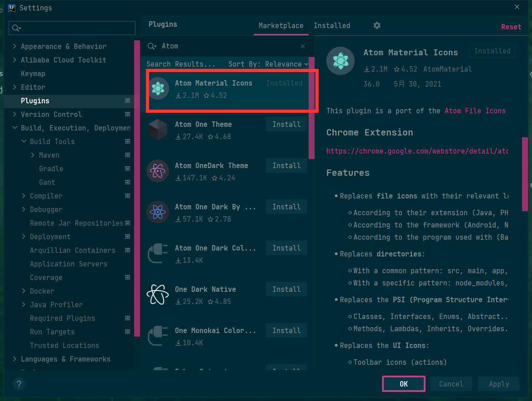Viewport: 532px width, 401px height.
Task: Switch to the Marketplace tab
Action: (281, 26)
